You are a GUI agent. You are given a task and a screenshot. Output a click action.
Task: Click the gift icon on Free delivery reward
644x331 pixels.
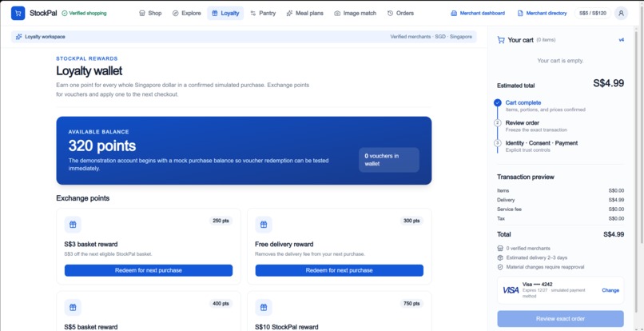264,225
